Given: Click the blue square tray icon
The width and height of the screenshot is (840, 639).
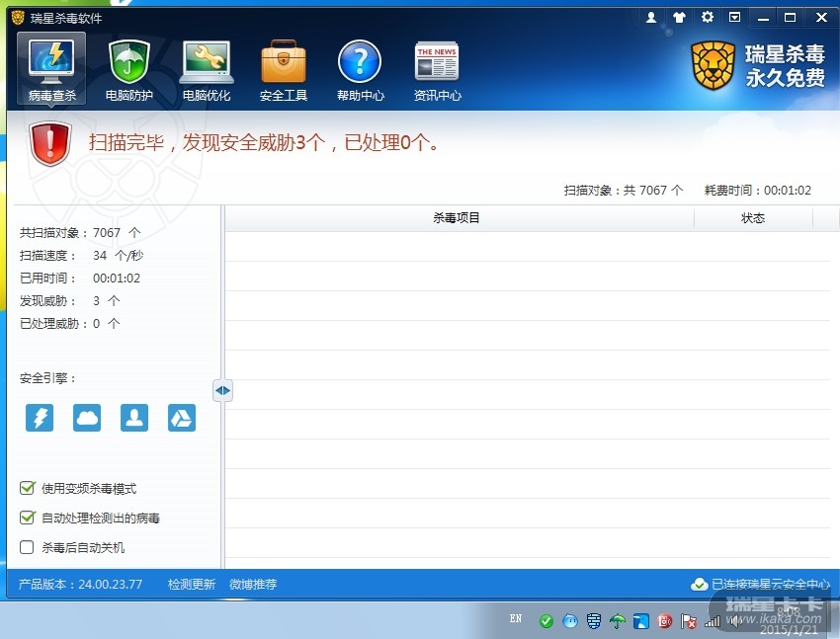Looking at the screenshot, I should 641,621.
